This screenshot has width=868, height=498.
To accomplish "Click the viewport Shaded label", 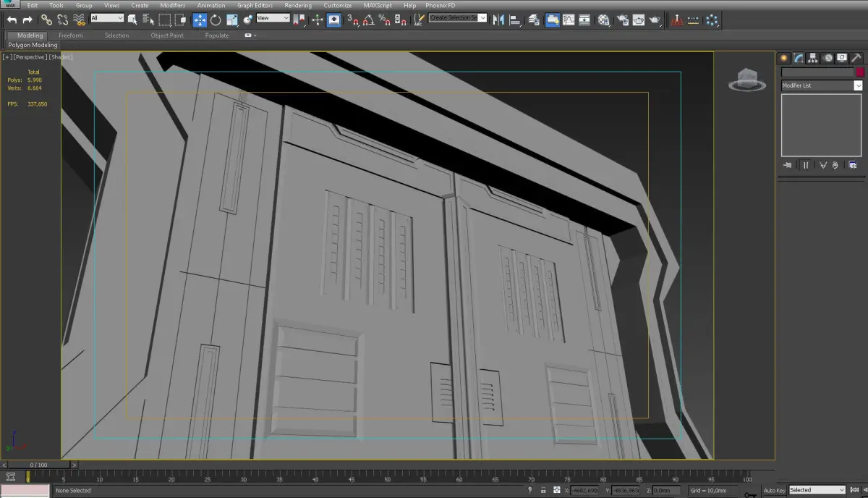I will pyautogui.click(x=61, y=56).
